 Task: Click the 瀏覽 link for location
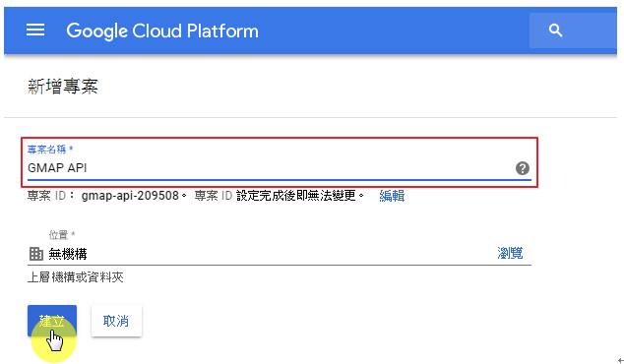tap(510, 253)
